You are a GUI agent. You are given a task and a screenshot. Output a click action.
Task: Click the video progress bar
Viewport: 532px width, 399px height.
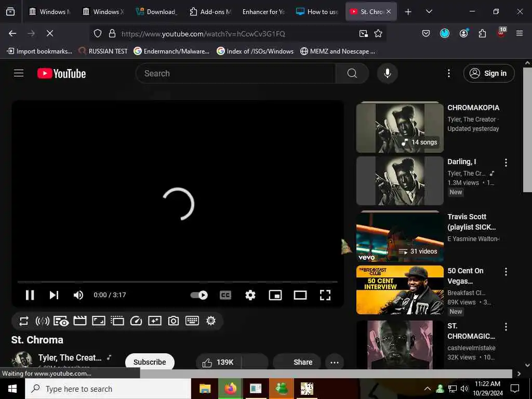click(178, 282)
